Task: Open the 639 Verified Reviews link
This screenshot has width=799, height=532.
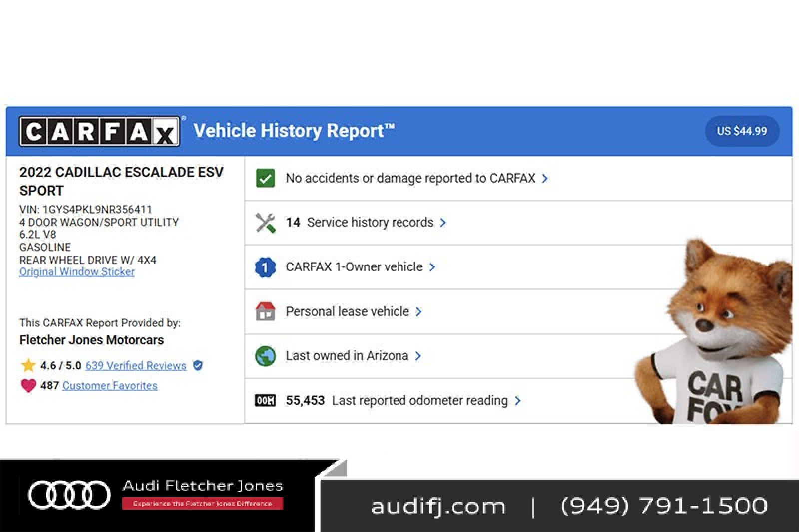Action: pos(135,366)
